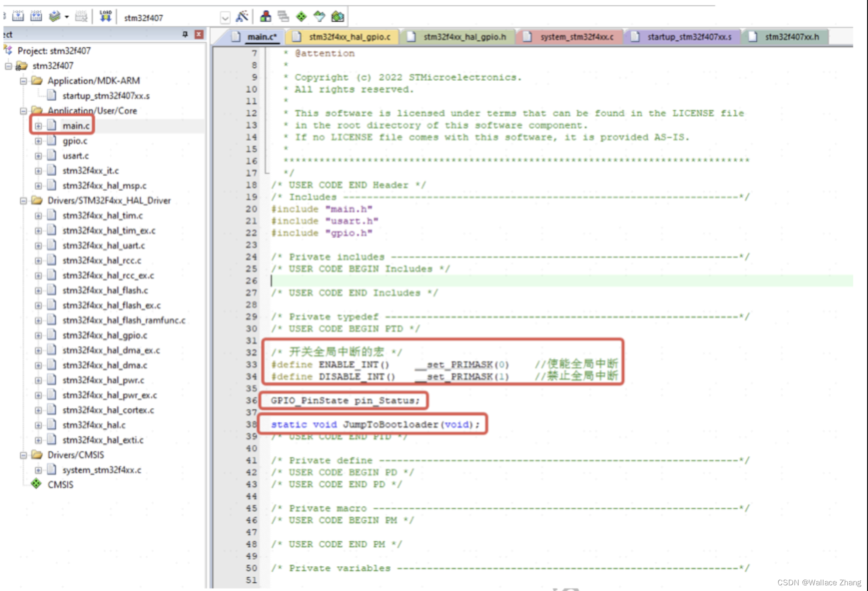Expand main.c in the project tree

[x=38, y=126]
